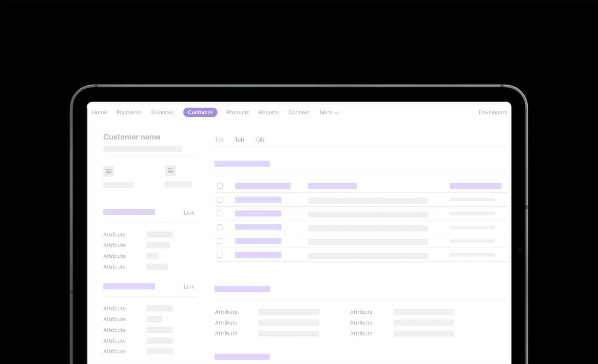Viewport: 598px width, 364px height.
Task: Select the first Tab label
Action: (219, 140)
